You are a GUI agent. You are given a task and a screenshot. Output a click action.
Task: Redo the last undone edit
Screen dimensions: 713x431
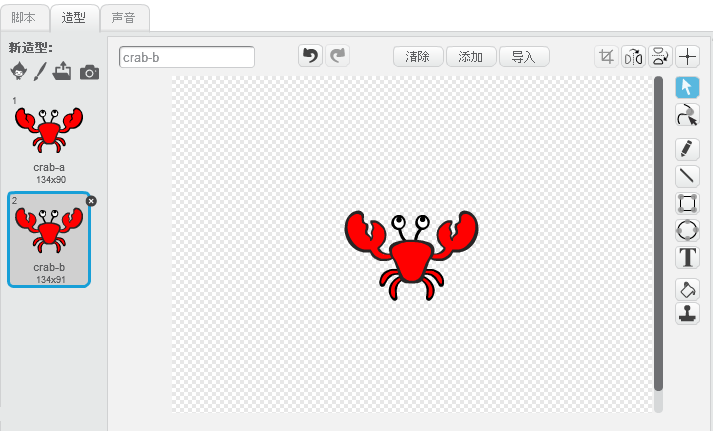337,56
